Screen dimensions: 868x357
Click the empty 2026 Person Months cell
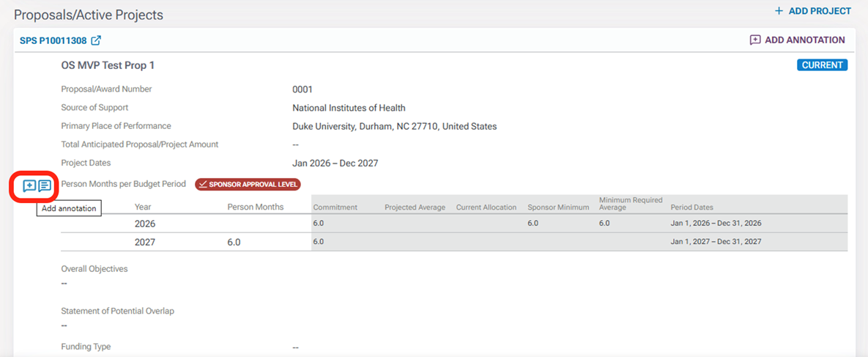pyautogui.click(x=255, y=224)
